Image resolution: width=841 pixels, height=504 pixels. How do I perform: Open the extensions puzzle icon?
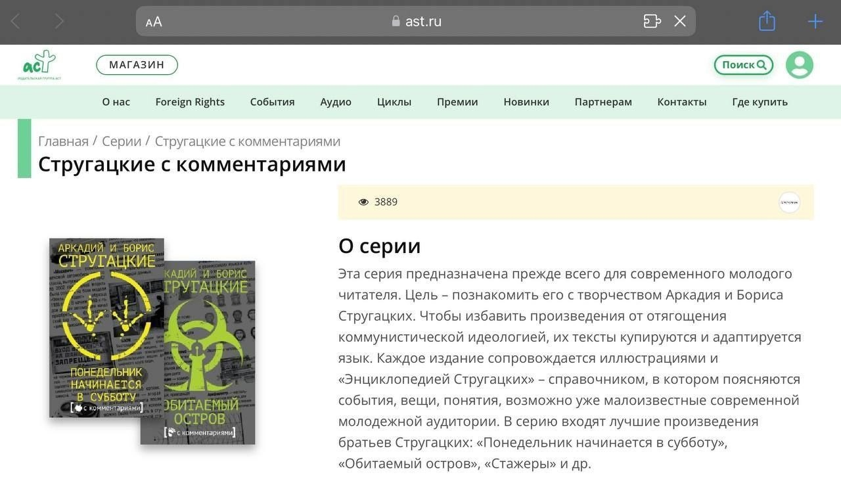tap(652, 21)
